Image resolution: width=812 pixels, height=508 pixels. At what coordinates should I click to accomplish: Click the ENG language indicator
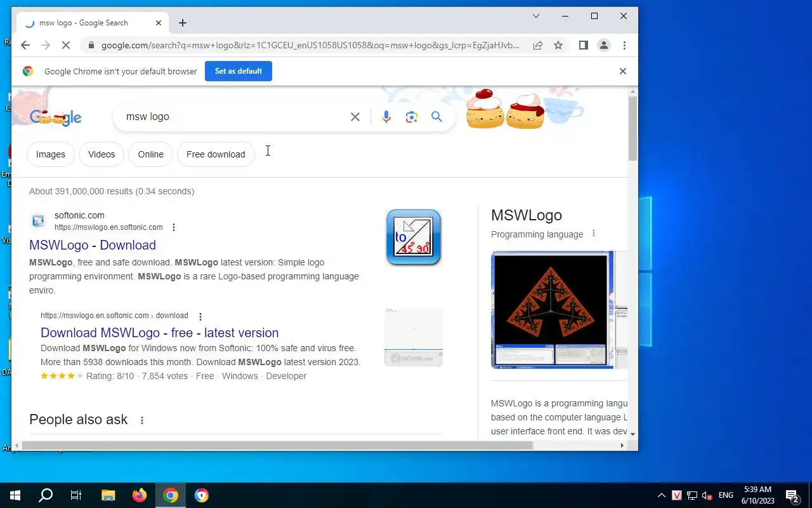pos(726,495)
